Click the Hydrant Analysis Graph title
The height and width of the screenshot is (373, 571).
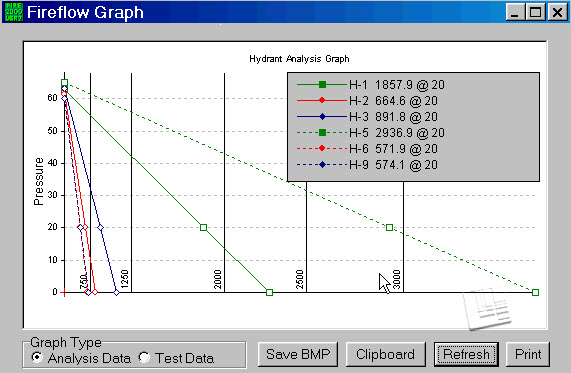click(299, 59)
